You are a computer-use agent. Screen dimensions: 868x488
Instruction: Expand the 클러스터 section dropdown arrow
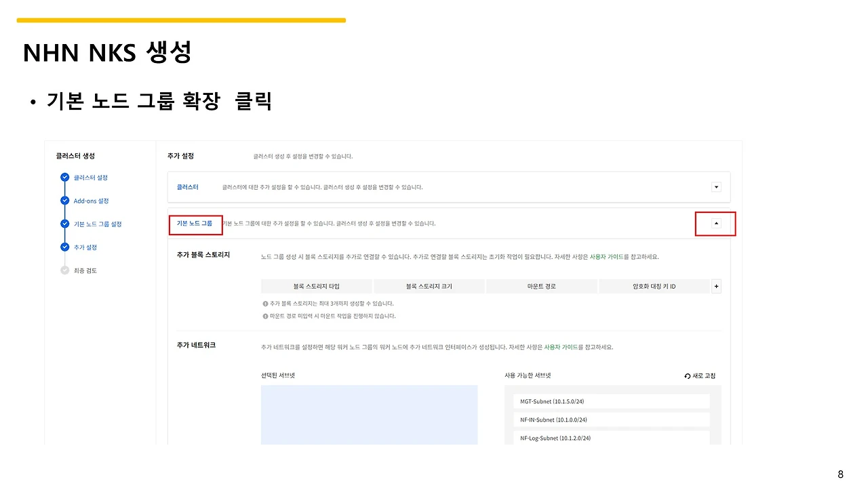[716, 187]
